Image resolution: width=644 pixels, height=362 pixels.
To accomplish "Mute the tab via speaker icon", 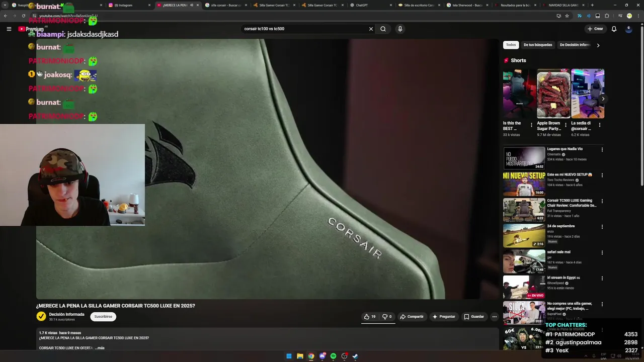I will coord(191,5).
